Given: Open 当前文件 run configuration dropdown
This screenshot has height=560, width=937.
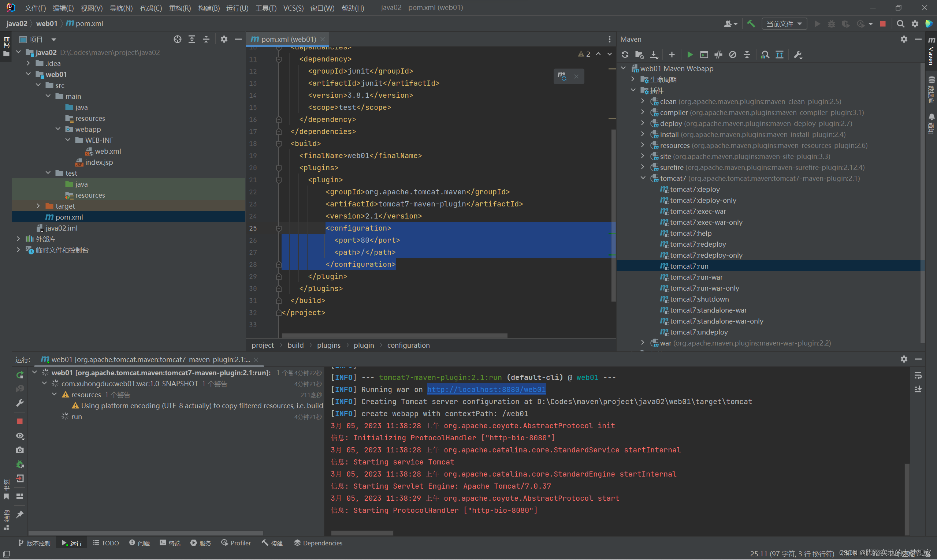Looking at the screenshot, I should [x=784, y=24].
